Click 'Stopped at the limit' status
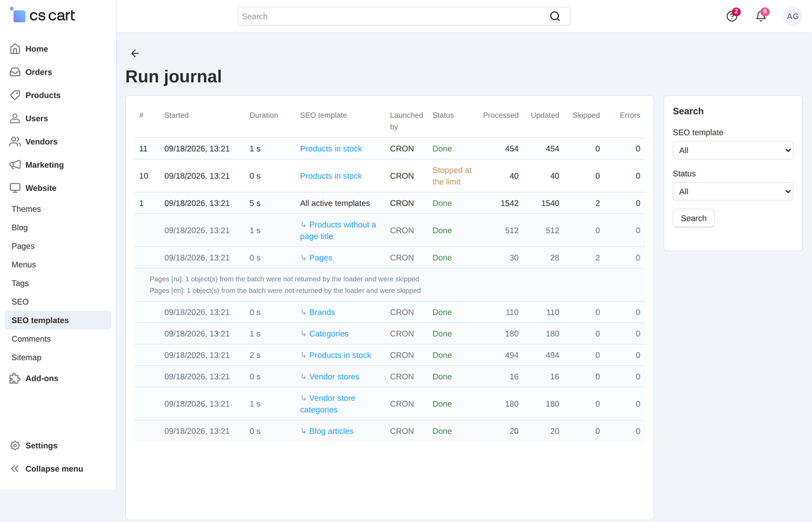Viewport: 812px width, 522px height. point(452,176)
